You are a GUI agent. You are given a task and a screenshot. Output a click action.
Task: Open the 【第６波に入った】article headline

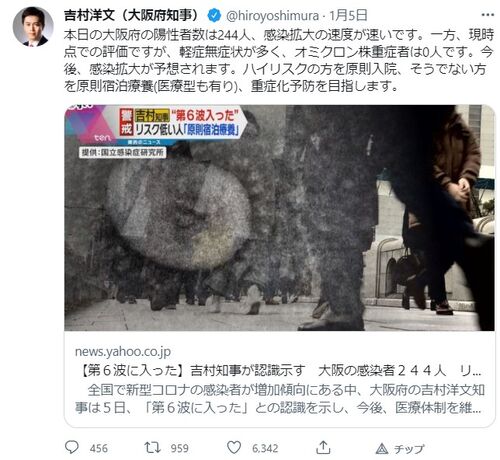pyautogui.click(x=278, y=370)
